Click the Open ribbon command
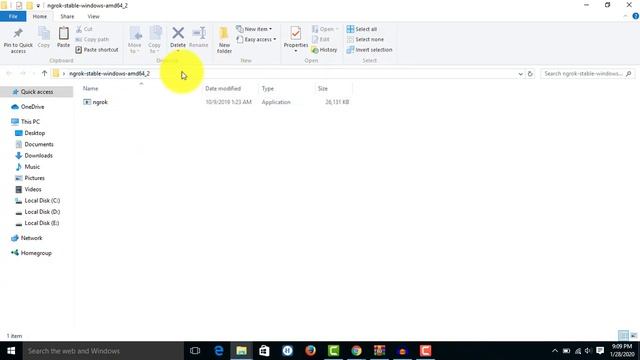 coord(325,29)
